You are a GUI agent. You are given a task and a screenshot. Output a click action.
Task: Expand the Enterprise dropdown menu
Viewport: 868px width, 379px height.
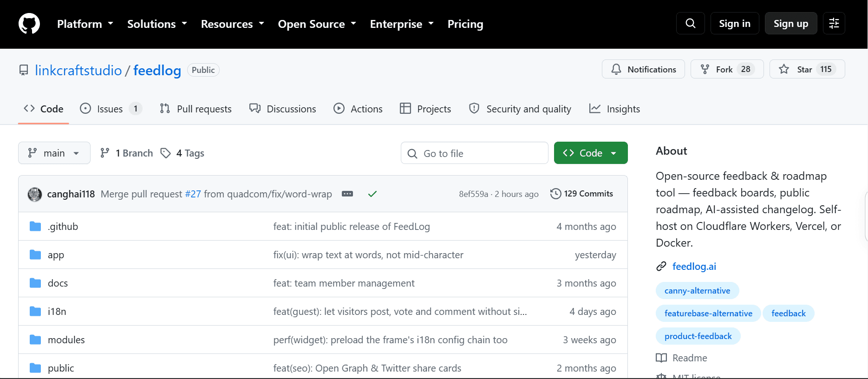(402, 24)
